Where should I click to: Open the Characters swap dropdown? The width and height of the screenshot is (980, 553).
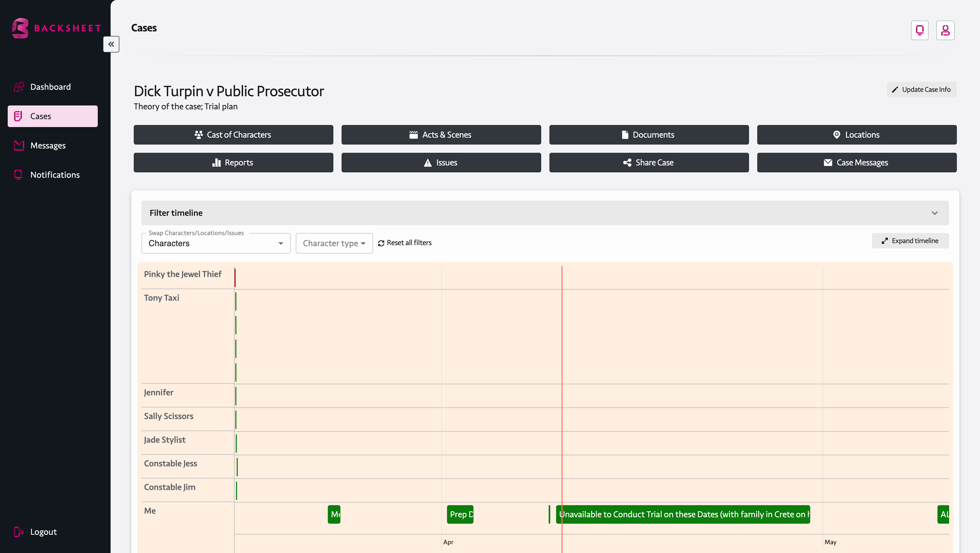coord(216,243)
